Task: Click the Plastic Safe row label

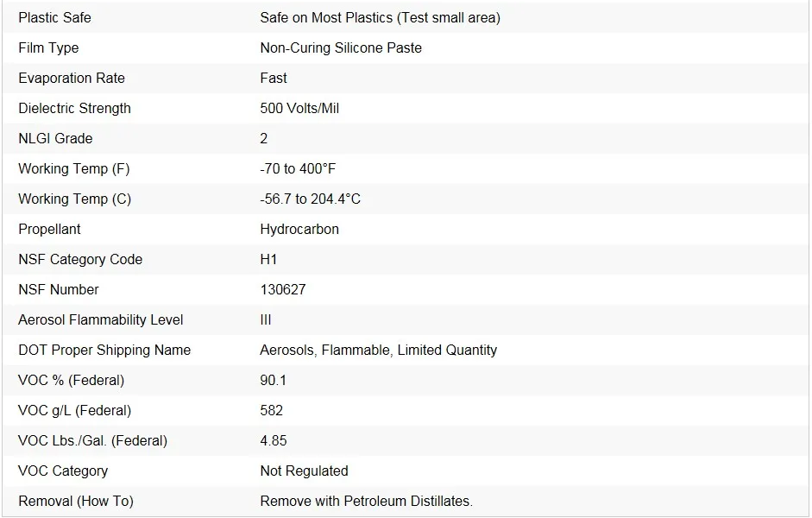Action: (54, 17)
